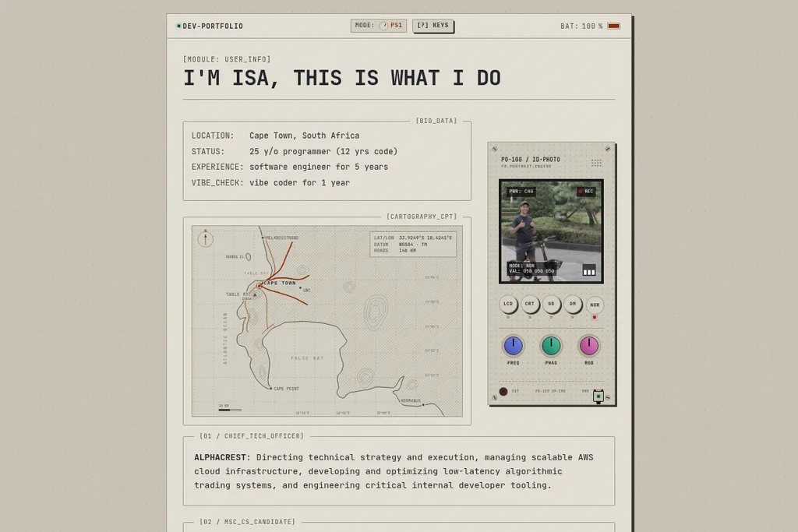Viewport: 798px width, 532px height.
Task: Click the speaker grille dots icon
Action: 596,163
